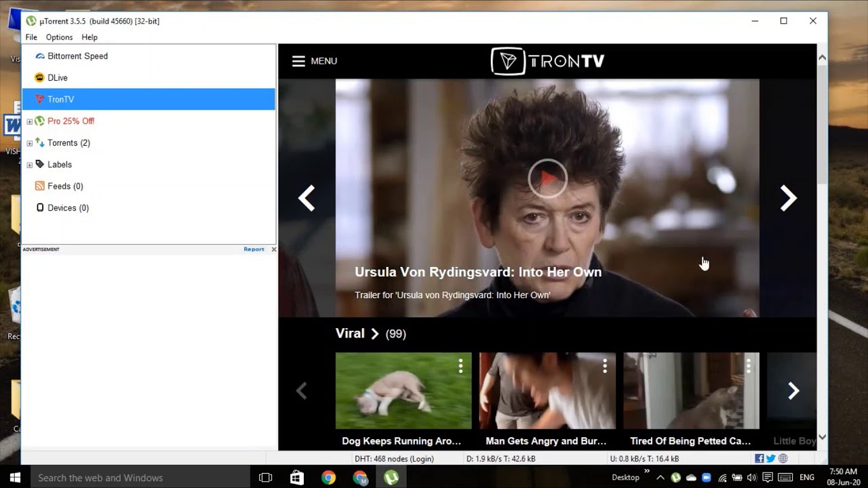
Task: Click the page scrollbar up arrow
Action: (822, 58)
